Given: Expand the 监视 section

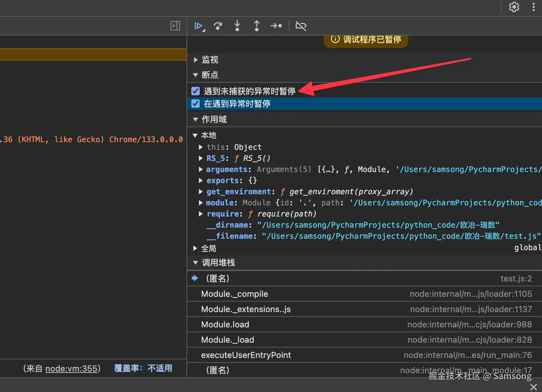Looking at the screenshot, I should click(196, 60).
